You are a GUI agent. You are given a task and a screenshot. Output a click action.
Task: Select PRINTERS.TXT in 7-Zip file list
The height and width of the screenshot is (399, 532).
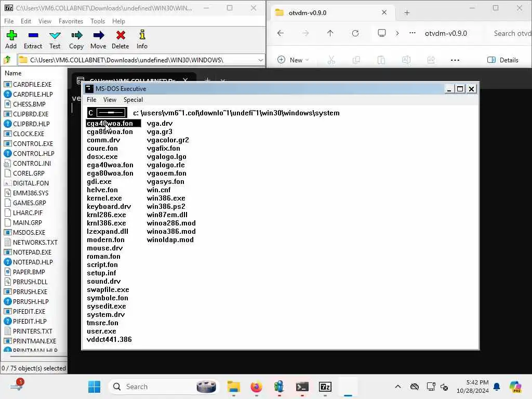(28, 331)
